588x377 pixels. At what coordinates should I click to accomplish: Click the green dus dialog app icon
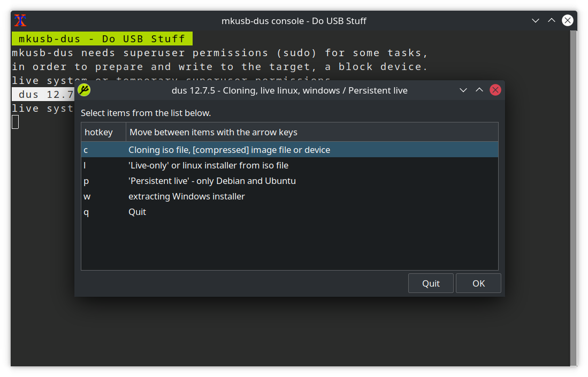pos(84,90)
